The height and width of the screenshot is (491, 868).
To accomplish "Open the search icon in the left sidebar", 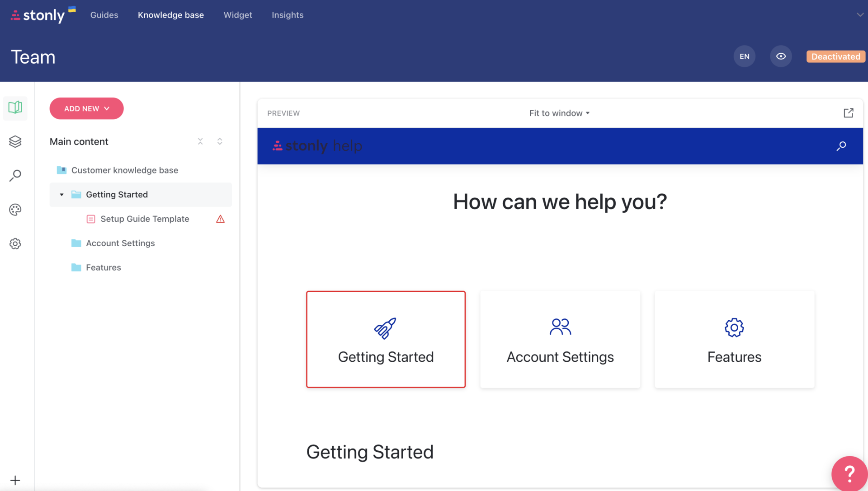I will click(15, 175).
